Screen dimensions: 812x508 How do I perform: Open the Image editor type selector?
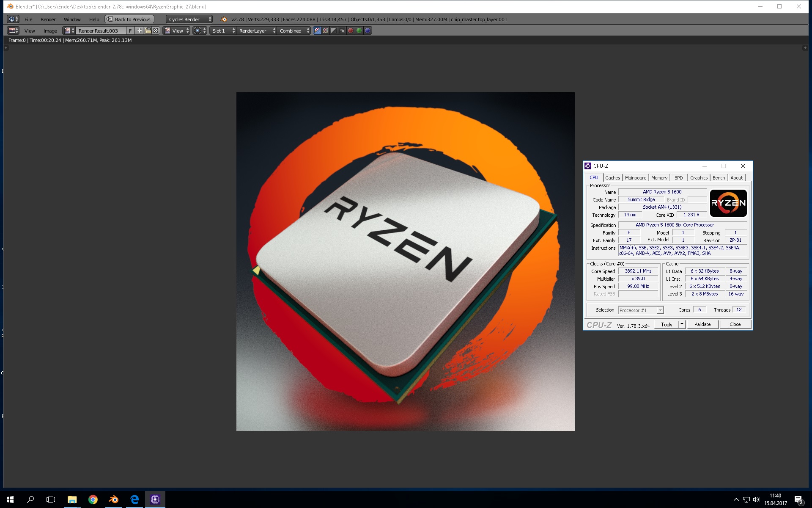point(13,30)
